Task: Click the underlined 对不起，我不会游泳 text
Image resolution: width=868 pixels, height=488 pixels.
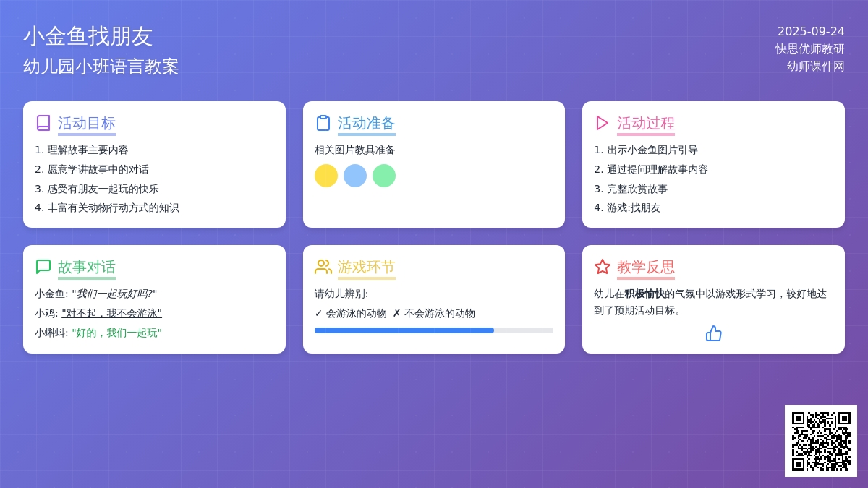Action: pos(111,313)
